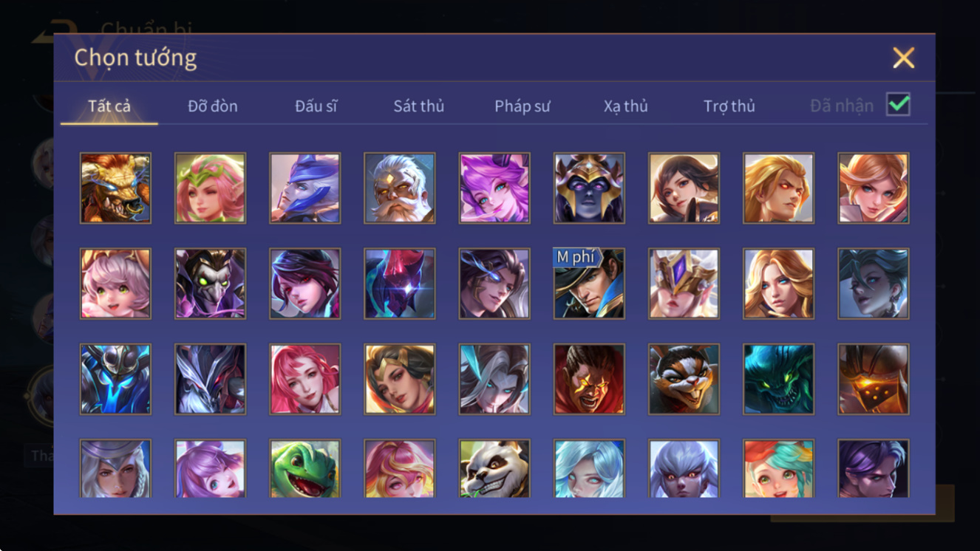This screenshot has height=551, width=980.
Task: Select the teal sea-monster hero portrait
Action: click(x=778, y=379)
